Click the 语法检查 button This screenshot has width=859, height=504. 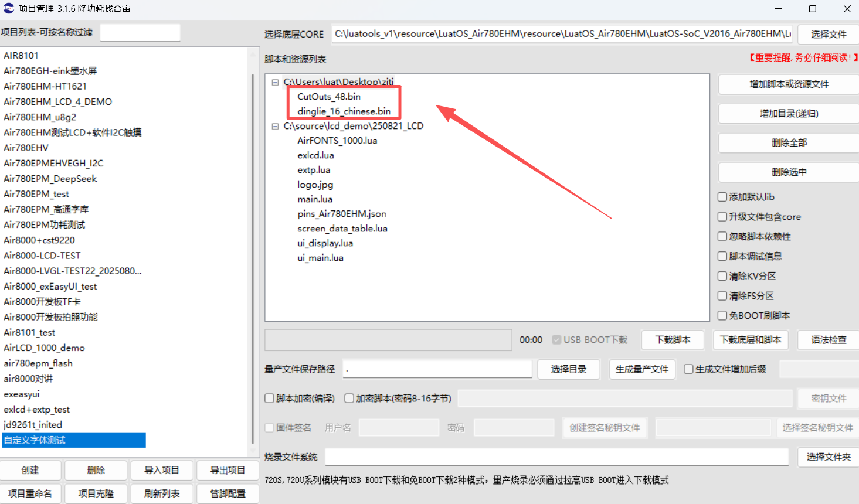pyautogui.click(x=829, y=340)
